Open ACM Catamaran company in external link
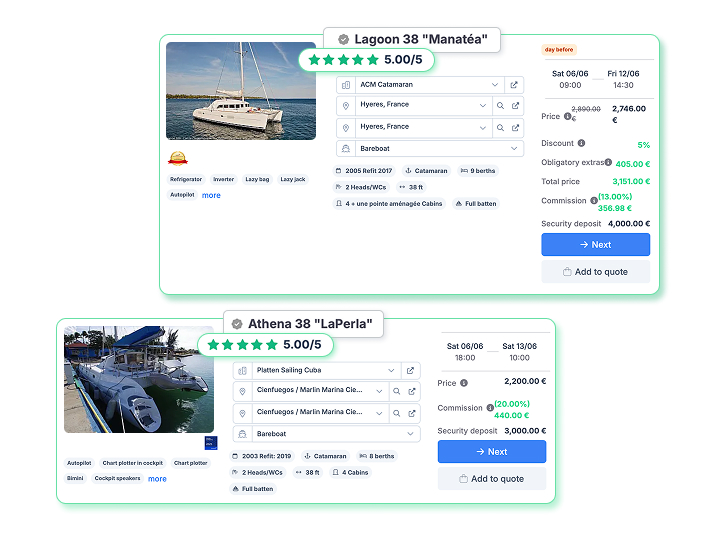The height and width of the screenshot is (540, 720). [514, 85]
